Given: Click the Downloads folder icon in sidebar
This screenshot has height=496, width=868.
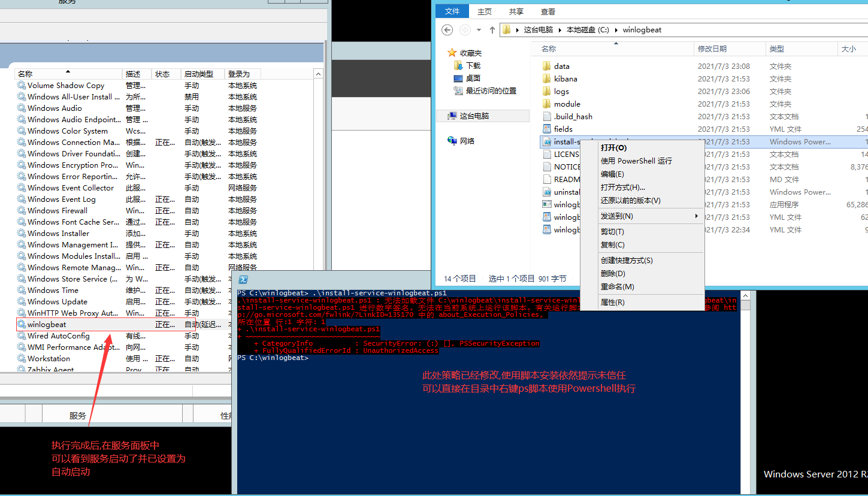Looking at the screenshot, I should pyautogui.click(x=458, y=65).
